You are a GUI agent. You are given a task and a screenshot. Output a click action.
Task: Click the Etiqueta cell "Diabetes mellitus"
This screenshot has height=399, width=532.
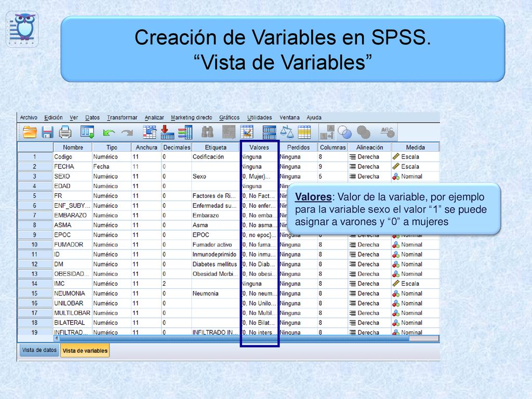pos(216,264)
